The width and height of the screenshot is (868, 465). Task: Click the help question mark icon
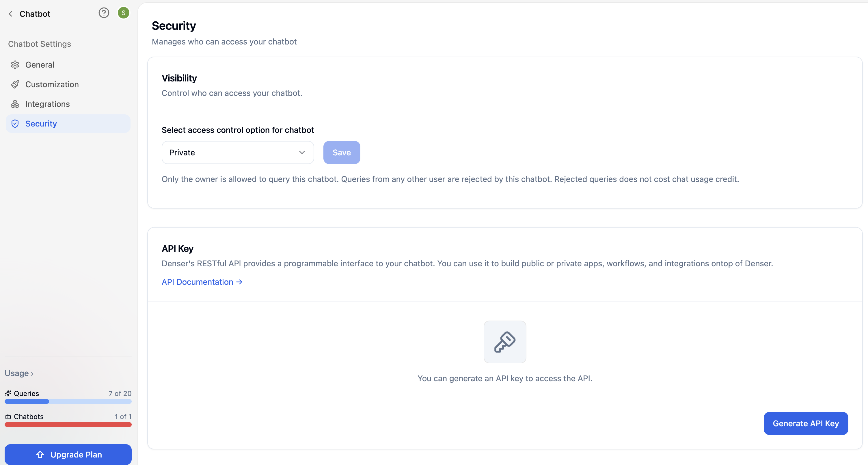coord(103,13)
